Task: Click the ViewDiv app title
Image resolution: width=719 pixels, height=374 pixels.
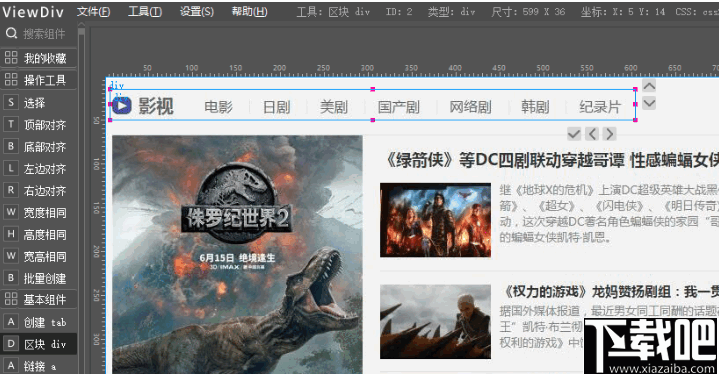Action: (x=33, y=12)
